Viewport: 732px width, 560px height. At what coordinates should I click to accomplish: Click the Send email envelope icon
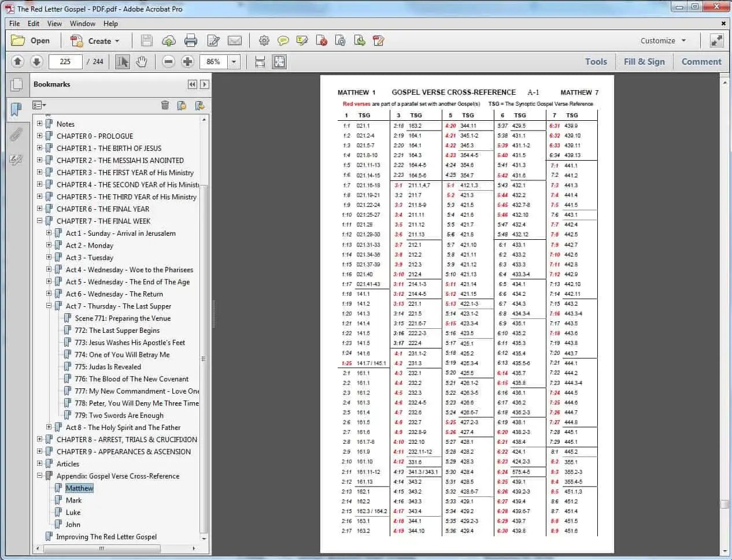pyautogui.click(x=235, y=40)
